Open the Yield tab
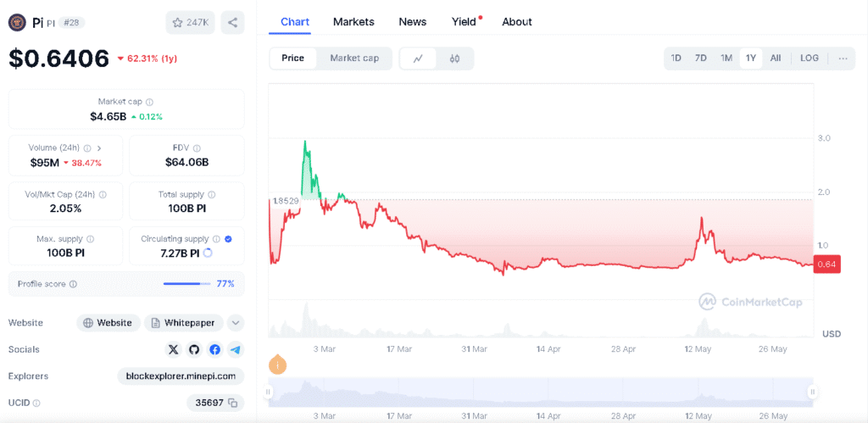Screen dimensions: 868x423 coord(464,22)
